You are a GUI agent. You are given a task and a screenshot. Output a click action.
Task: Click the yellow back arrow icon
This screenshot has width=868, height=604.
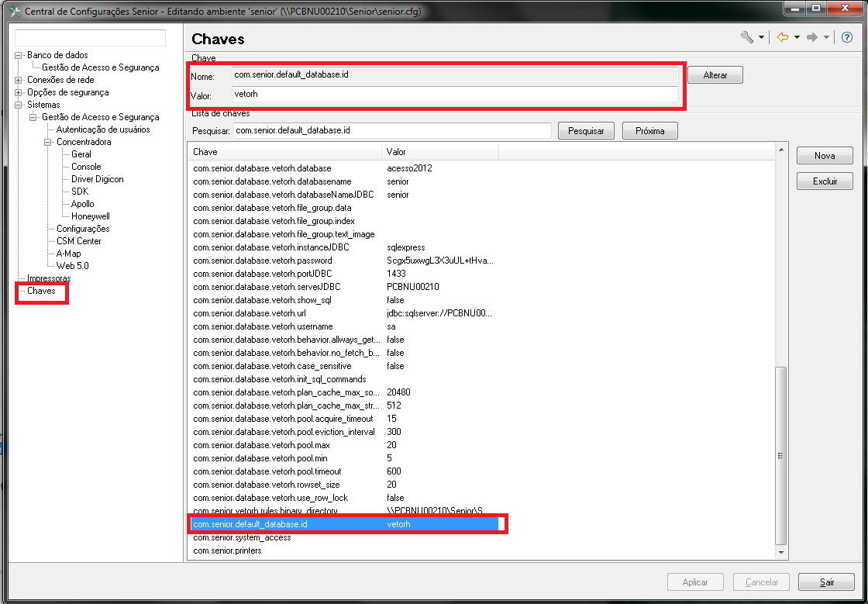tap(783, 37)
